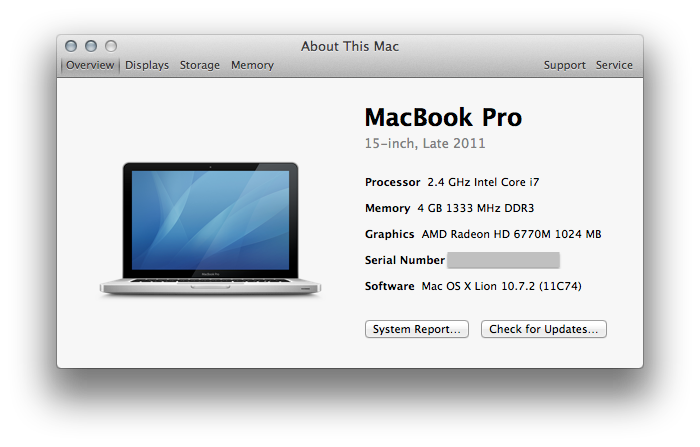Screen dimensions: 700x447
Task: Select the 2.4 GHz Intel Core i7 text
Action: click(483, 182)
